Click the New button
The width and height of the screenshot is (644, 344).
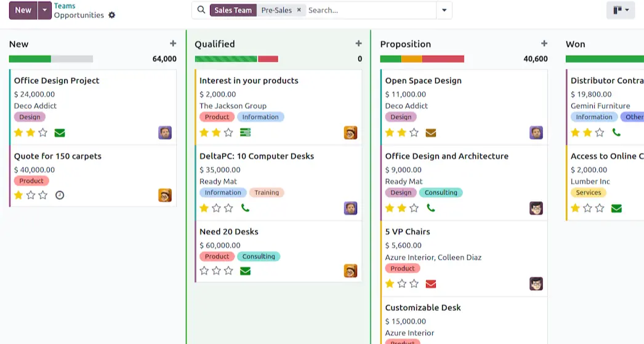(23, 10)
